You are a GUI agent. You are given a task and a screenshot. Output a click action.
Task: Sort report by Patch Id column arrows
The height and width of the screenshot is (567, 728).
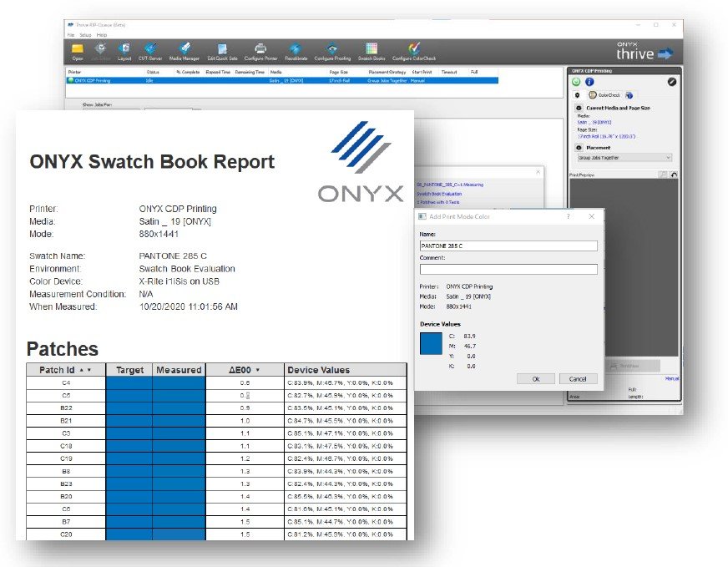pos(85,370)
